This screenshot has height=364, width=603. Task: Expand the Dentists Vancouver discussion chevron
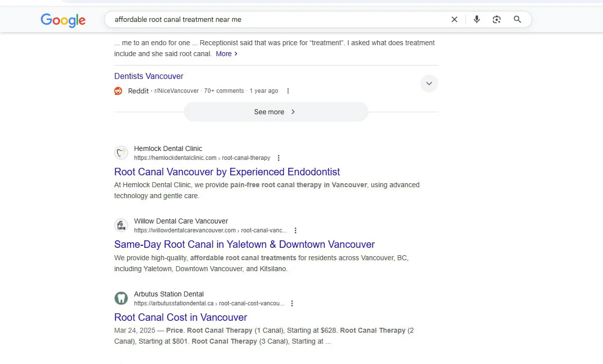coord(429,83)
